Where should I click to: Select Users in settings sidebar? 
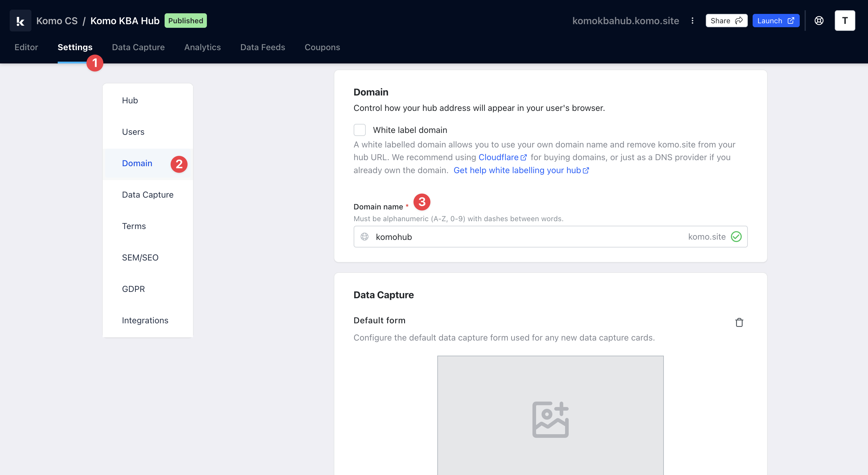(133, 132)
